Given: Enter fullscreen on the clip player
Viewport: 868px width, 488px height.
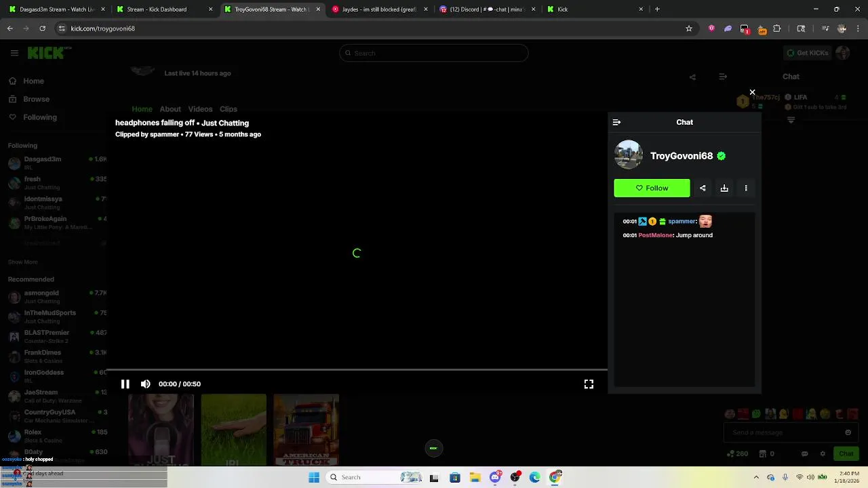Looking at the screenshot, I should tap(589, 384).
